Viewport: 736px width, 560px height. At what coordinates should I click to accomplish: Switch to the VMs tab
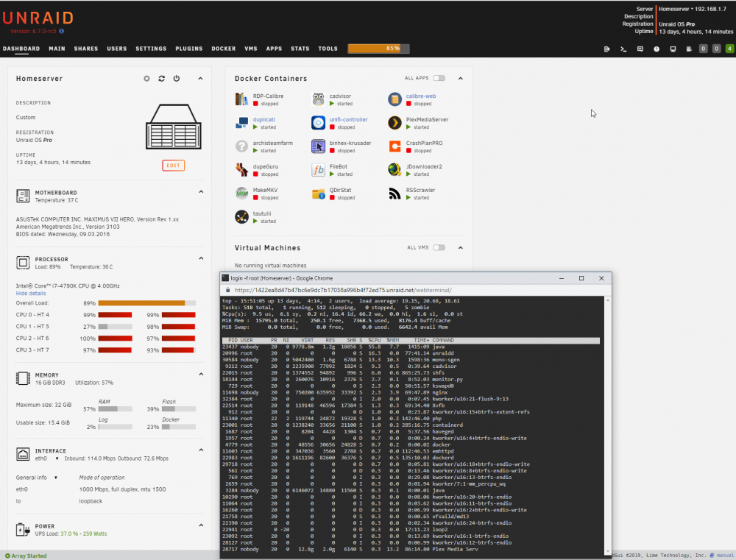(x=251, y=49)
